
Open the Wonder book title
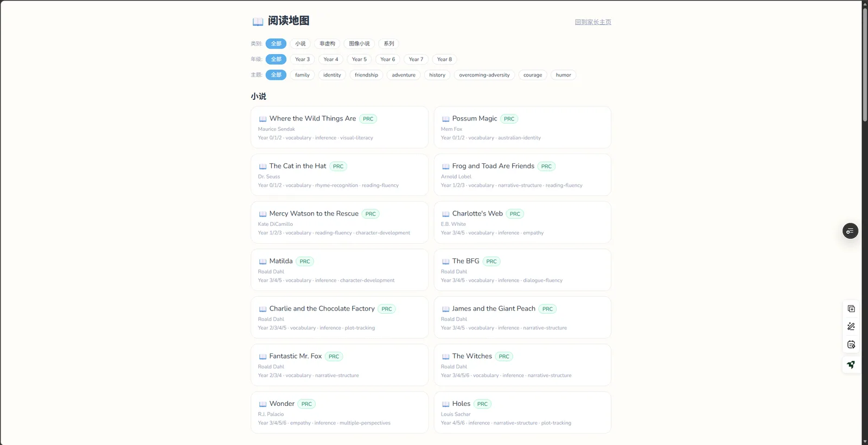(x=282, y=404)
